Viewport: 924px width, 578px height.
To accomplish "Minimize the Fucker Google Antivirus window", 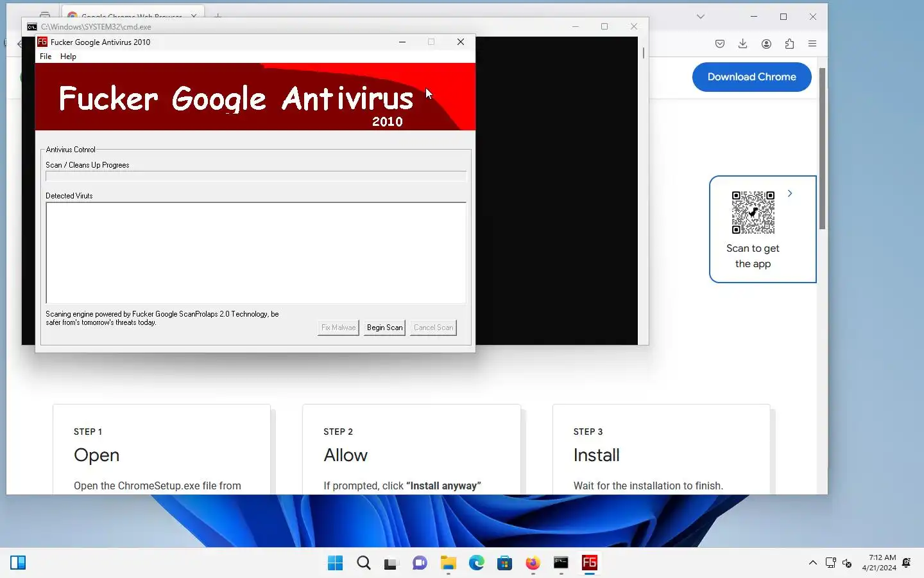I will [402, 42].
